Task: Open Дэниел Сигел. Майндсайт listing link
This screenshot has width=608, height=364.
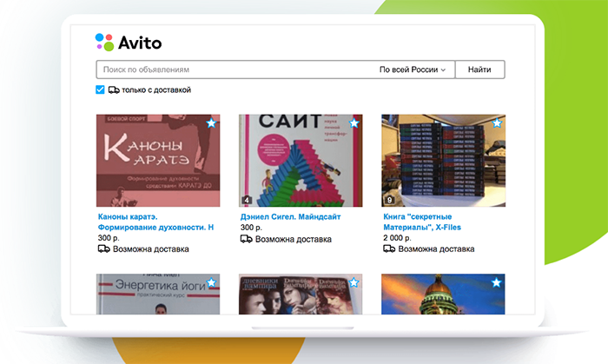Action: (x=291, y=216)
